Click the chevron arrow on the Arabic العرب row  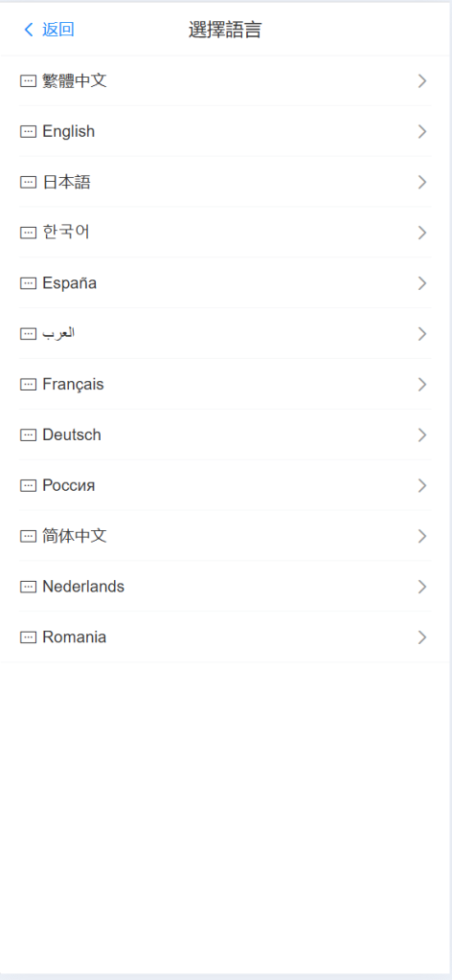point(422,334)
